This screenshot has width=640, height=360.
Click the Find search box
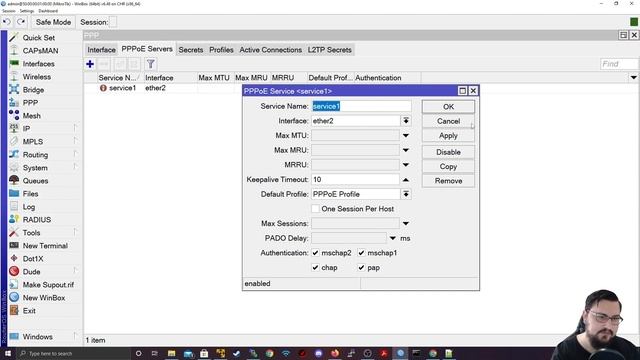pos(619,64)
